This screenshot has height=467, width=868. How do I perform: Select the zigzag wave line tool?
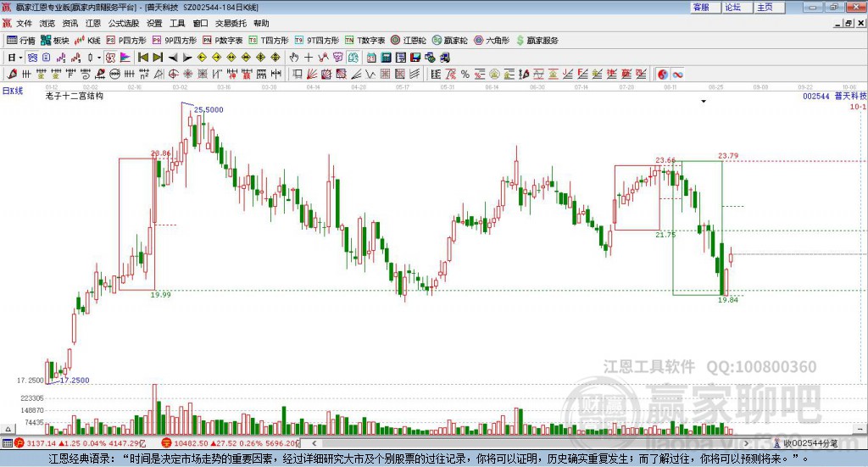(370, 74)
